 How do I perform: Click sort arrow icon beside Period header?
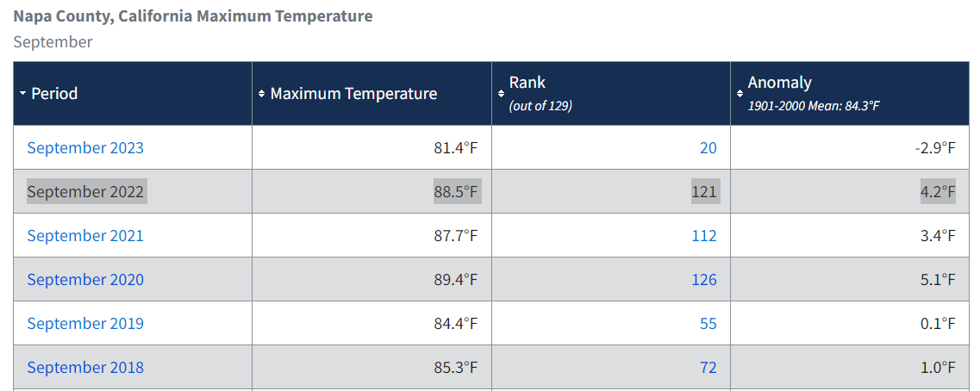click(22, 94)
